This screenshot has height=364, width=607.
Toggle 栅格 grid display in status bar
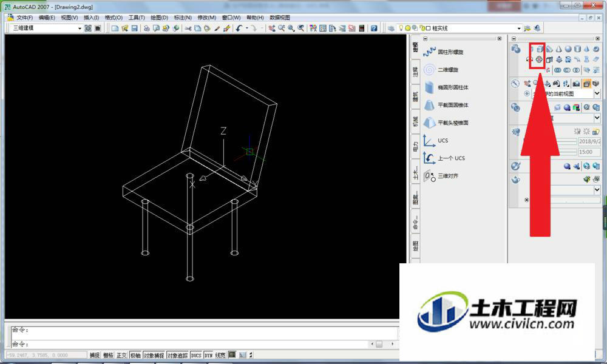click(108, 355)
